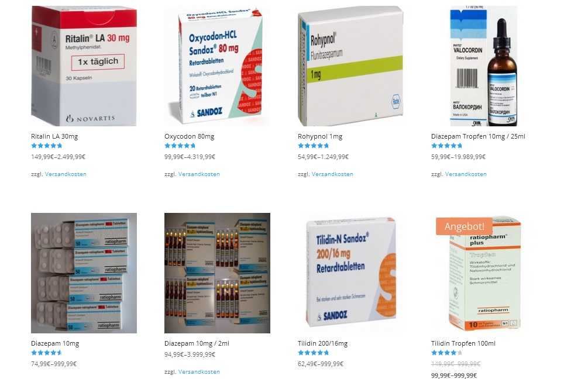This screenshot has height=379, width=588.
Task: Open the Ritalin LA 30mg product image
Action: coord(84,66)
